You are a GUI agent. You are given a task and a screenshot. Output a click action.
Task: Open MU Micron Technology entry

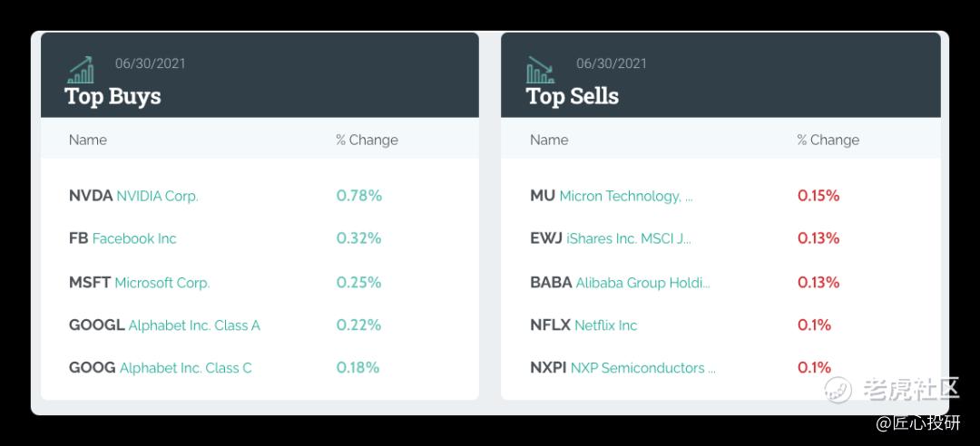click(612, 196)
